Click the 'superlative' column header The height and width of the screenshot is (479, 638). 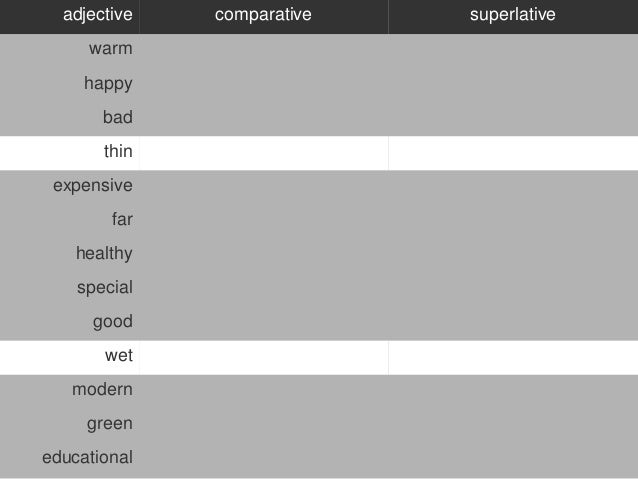point(513,15)
